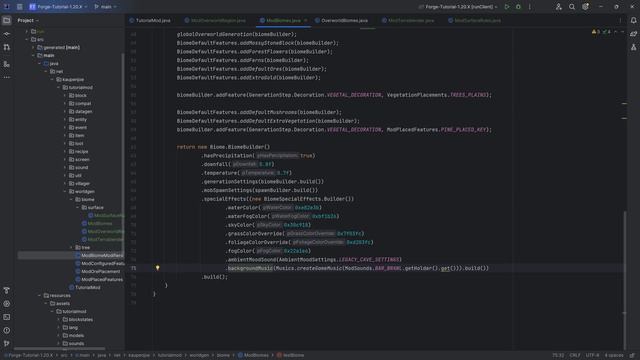The height and width of the screenshot is (360, 640).
Task: Open the Project view mode dropdown
Action: (28, 20)
